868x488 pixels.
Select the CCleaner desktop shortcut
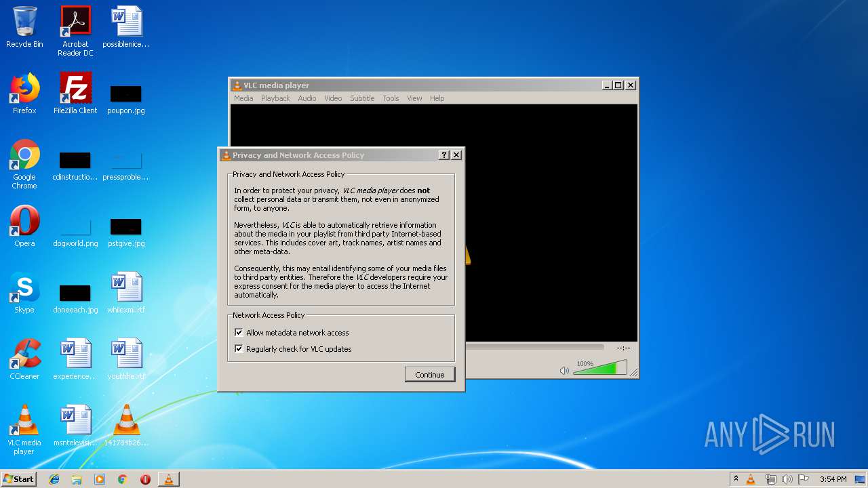[24, 360]
